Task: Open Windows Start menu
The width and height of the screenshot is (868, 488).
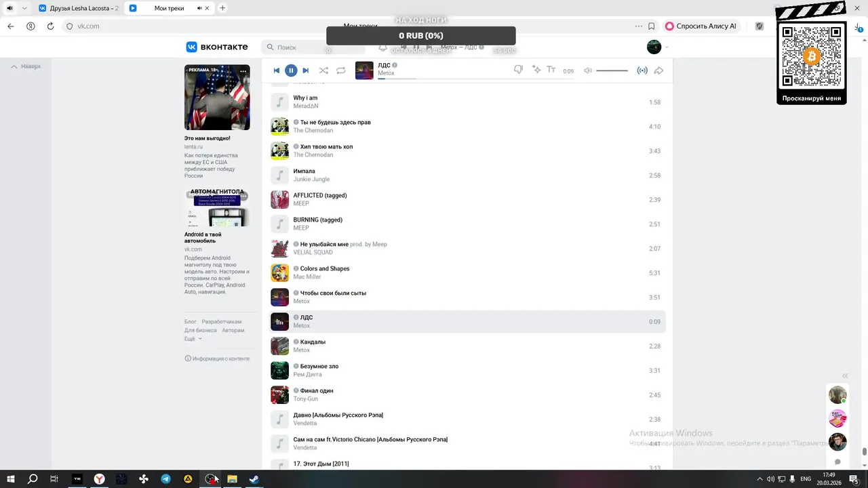Action: (11, 479)
